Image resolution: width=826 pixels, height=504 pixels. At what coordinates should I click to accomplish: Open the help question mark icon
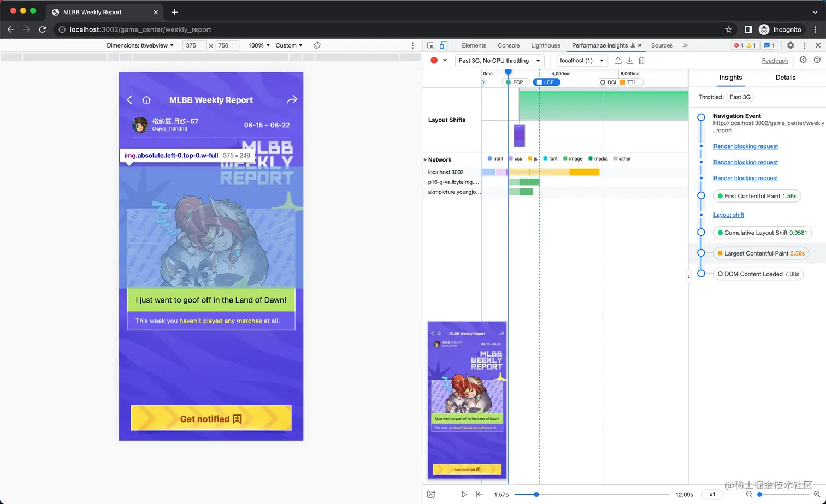coord(817,60)
